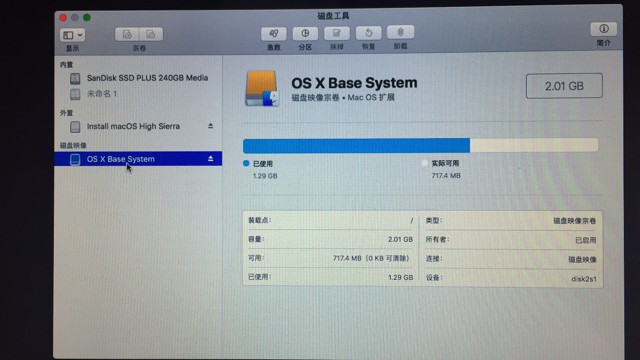Click Install macOS High Sierra disk icon
The height and width of the screenshot is (360, 640).
point(75,127)
